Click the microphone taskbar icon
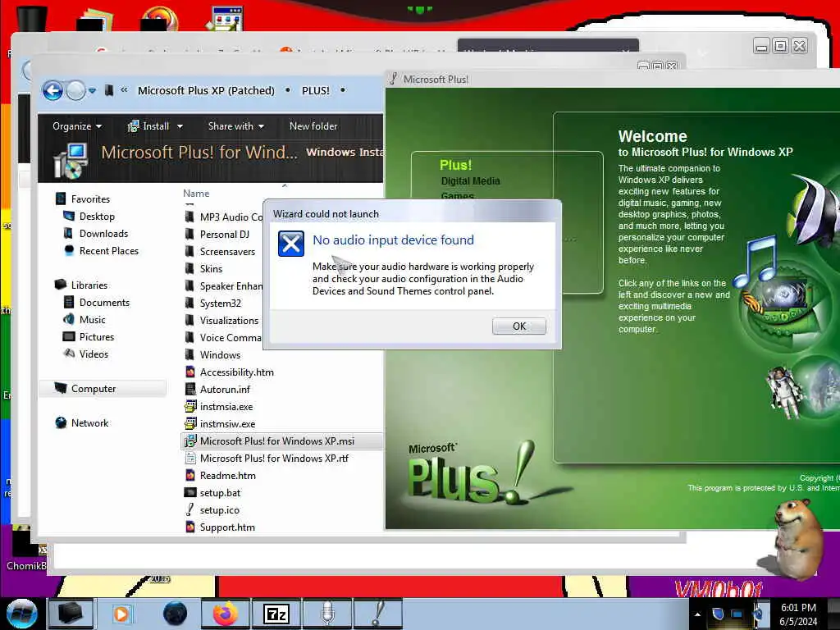The height and width of the screenshot is (630, 840). tap(327, 614)
